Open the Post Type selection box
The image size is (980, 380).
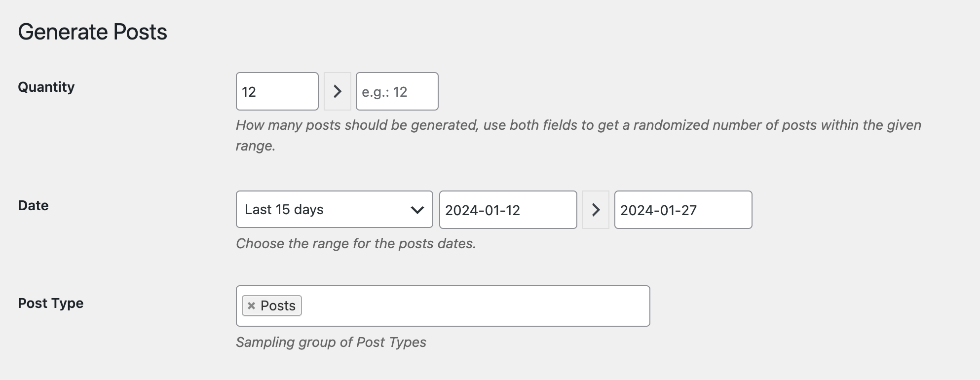click(x=469, y=305)
